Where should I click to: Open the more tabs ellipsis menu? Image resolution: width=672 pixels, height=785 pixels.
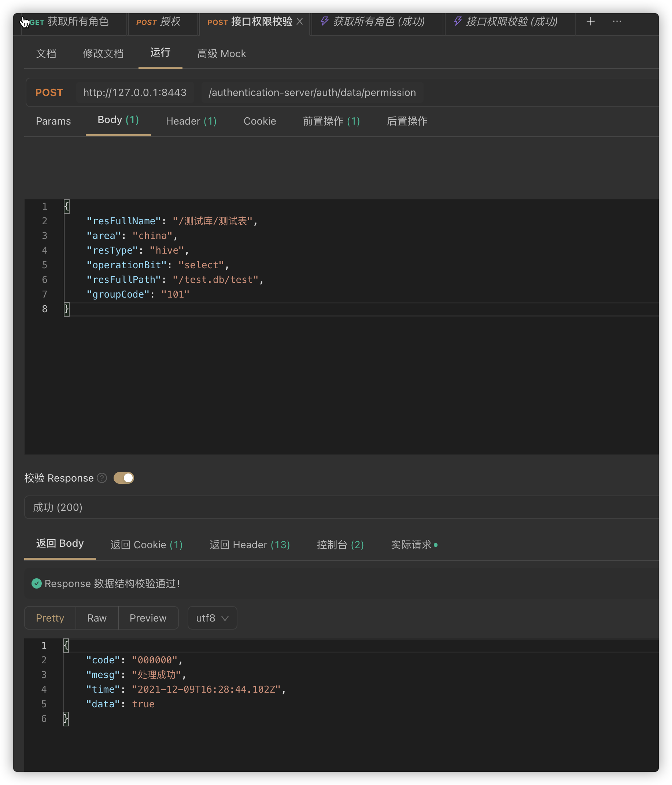pos(617,22)
